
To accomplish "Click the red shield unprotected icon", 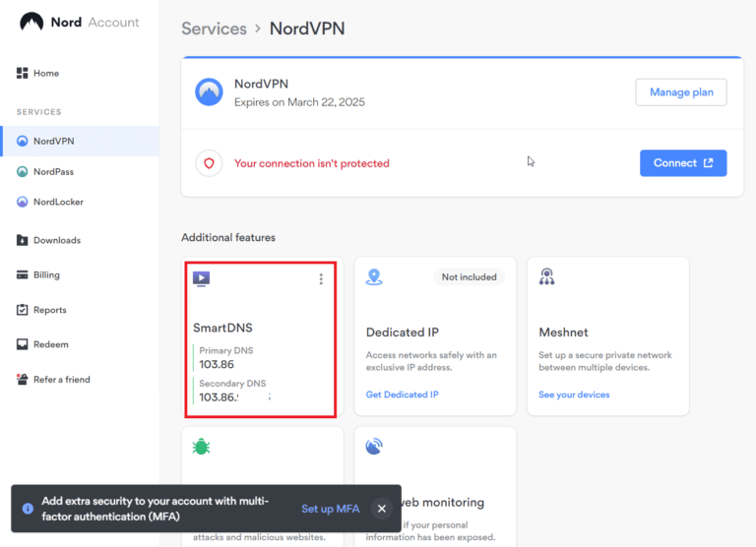I will 209,163.
